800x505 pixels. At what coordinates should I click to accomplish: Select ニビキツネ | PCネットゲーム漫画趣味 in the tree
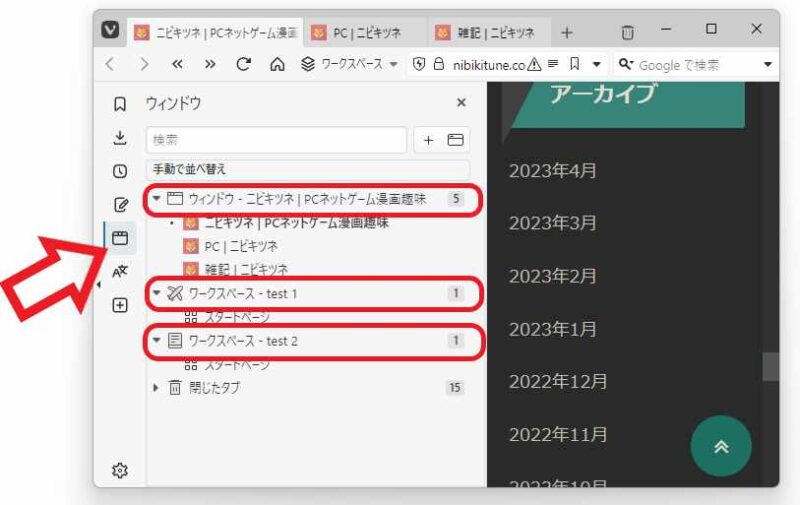[296, 222]
